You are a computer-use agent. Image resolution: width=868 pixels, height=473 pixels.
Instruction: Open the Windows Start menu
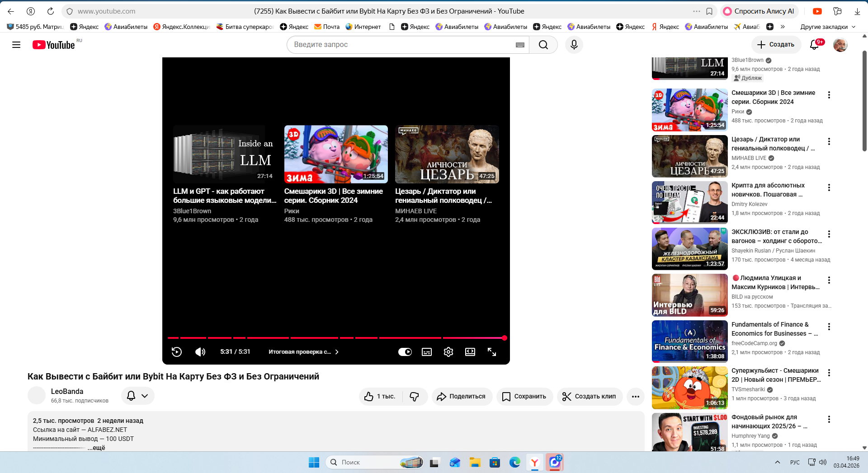[314, 462]
